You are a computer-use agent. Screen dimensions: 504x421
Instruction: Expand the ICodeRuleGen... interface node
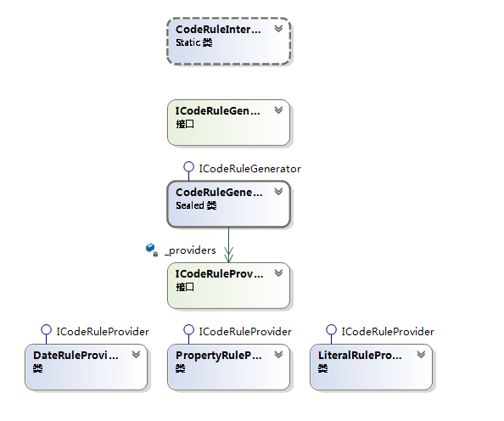(x=278, y=110)
